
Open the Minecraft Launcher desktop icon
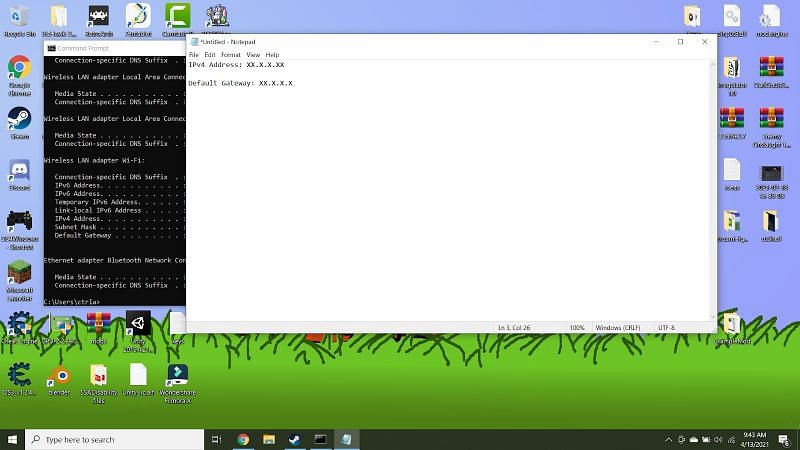click(x=19, y=272)
